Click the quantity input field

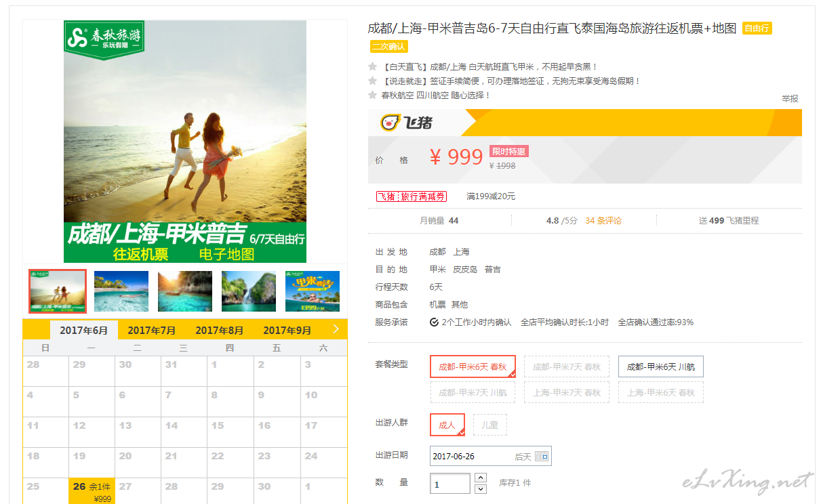(450, 484)
